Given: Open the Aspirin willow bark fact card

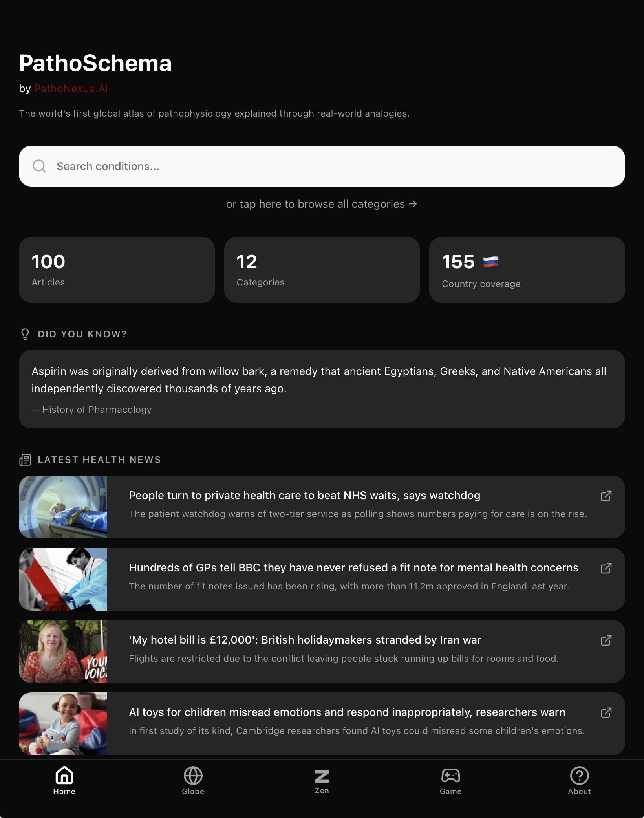Looking at the screenshot, I should click(322, 389).
